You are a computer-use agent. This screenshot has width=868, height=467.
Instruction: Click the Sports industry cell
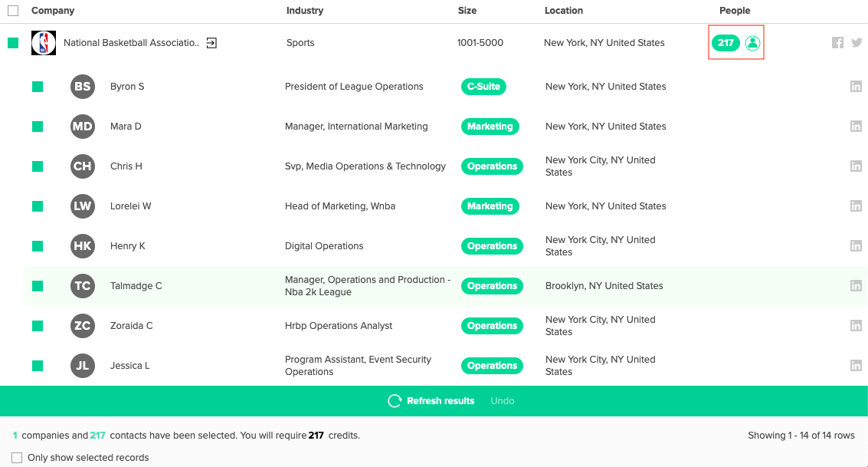[x=300, y=43]
